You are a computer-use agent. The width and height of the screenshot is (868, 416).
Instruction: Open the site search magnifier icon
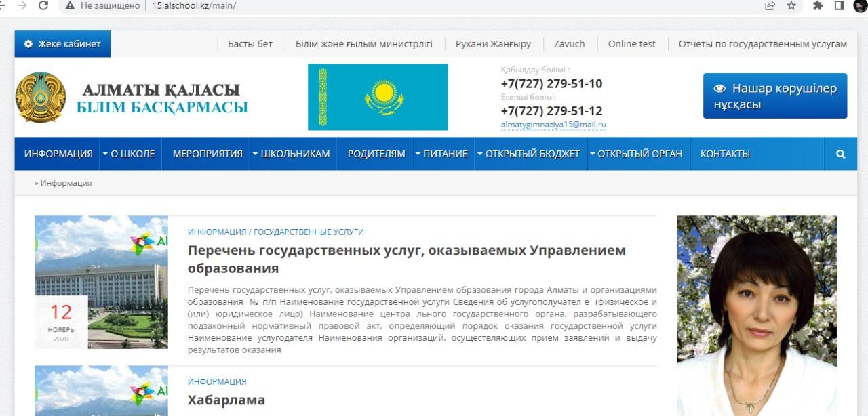[x=841, y=154]
